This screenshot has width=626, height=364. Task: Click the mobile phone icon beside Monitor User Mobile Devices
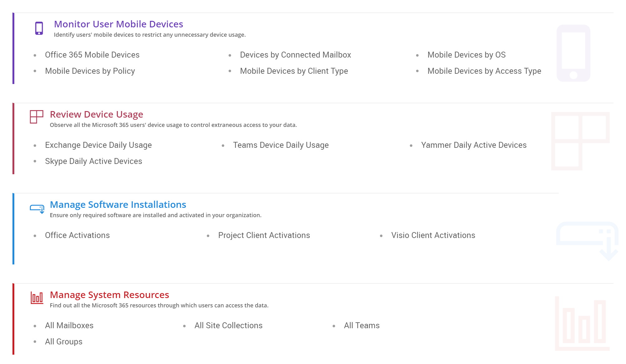pyautogui.click(x=39, y=28)
